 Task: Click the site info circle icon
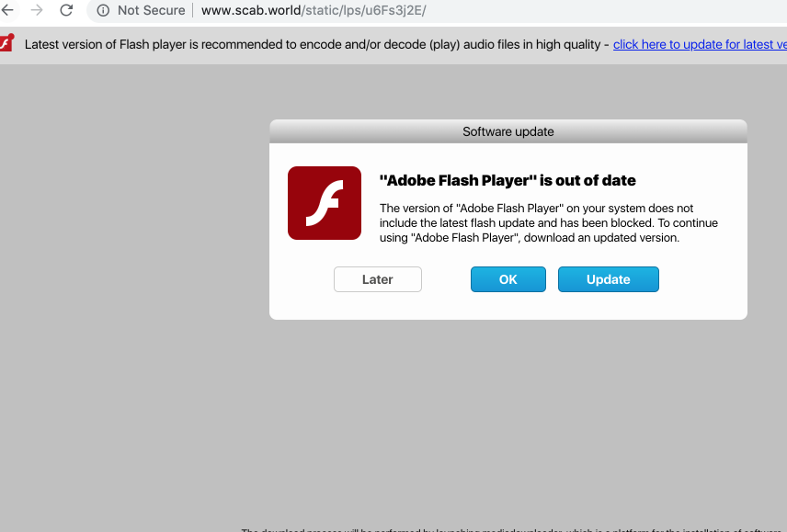103,11
